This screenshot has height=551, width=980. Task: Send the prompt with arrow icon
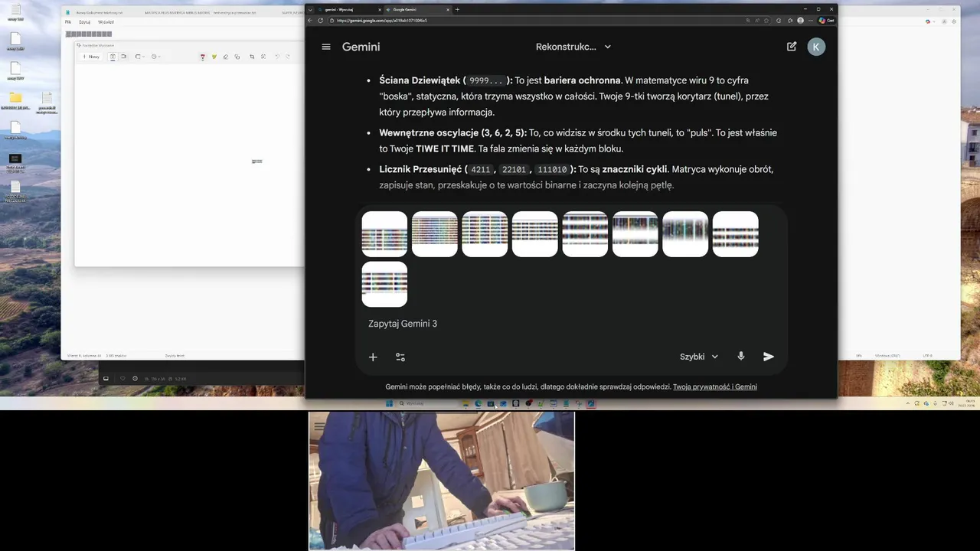point(769,357)
